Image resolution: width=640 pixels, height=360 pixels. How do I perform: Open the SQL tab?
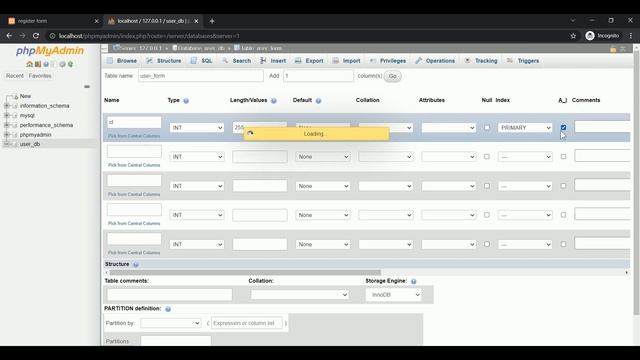click(201, 61)
